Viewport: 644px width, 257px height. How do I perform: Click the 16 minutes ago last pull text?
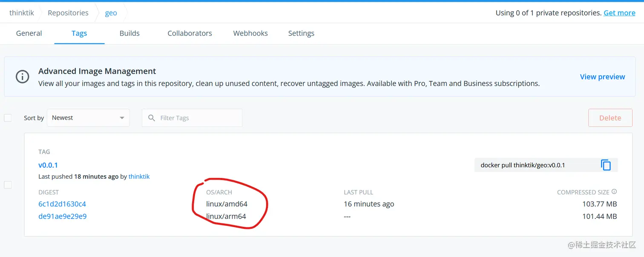[369, 204]
